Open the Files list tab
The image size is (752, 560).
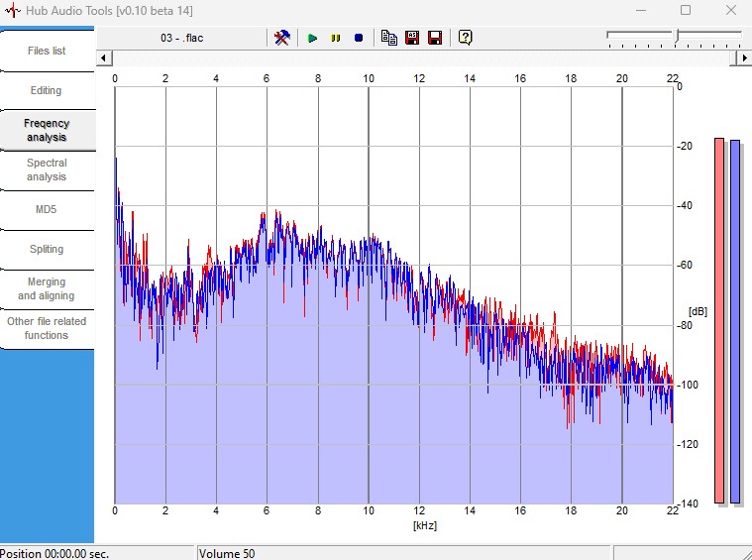pyautogui.click(x=47, y=51)
